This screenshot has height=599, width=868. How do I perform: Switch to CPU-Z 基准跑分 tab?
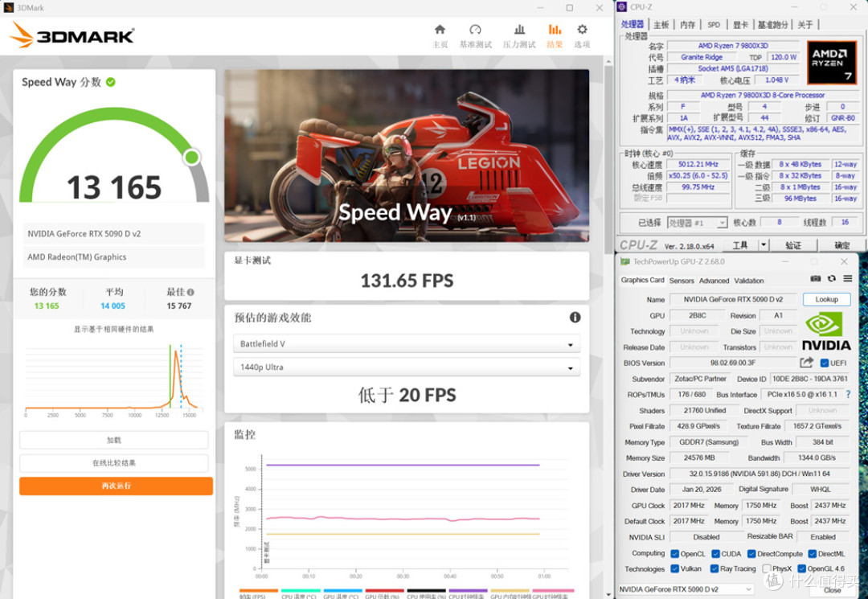pos(773,24)
